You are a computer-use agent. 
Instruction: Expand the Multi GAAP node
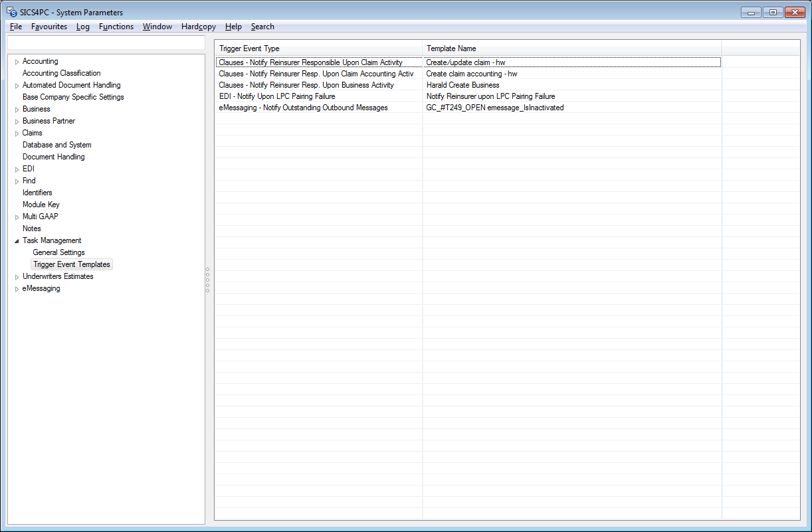[17, 217]
